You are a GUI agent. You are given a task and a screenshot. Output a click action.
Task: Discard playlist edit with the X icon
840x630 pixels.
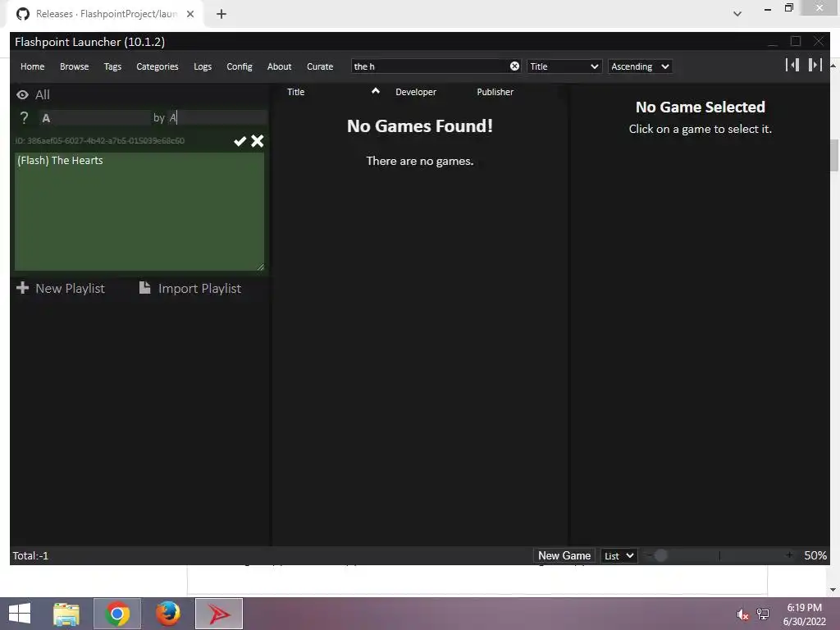click(x=257, y=141)
